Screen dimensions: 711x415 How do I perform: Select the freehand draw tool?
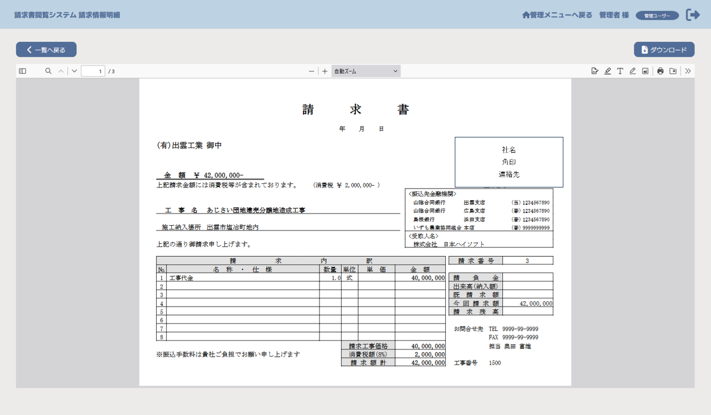pyautogui.click(x=632, y=71)
